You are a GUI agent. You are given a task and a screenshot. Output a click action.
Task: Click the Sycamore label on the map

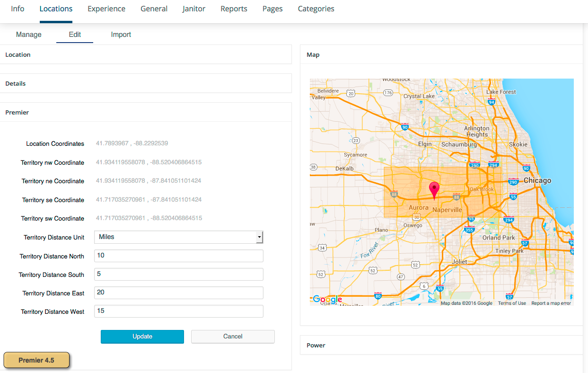[355, 155]
